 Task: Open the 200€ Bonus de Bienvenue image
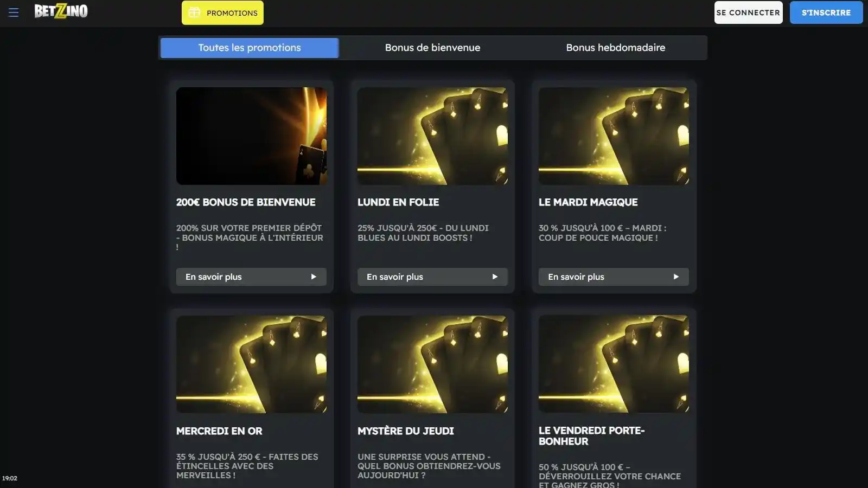(251, 136)
